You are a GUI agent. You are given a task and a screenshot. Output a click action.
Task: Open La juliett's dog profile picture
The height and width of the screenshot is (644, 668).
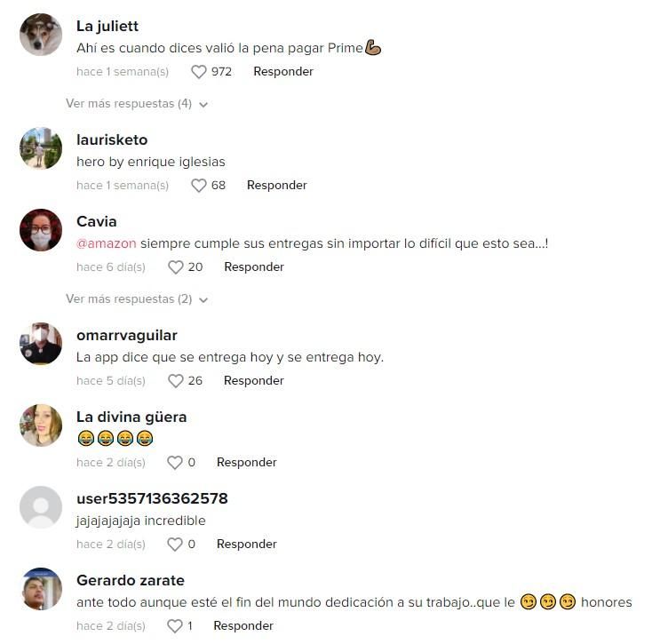click(x=41, y=35)
